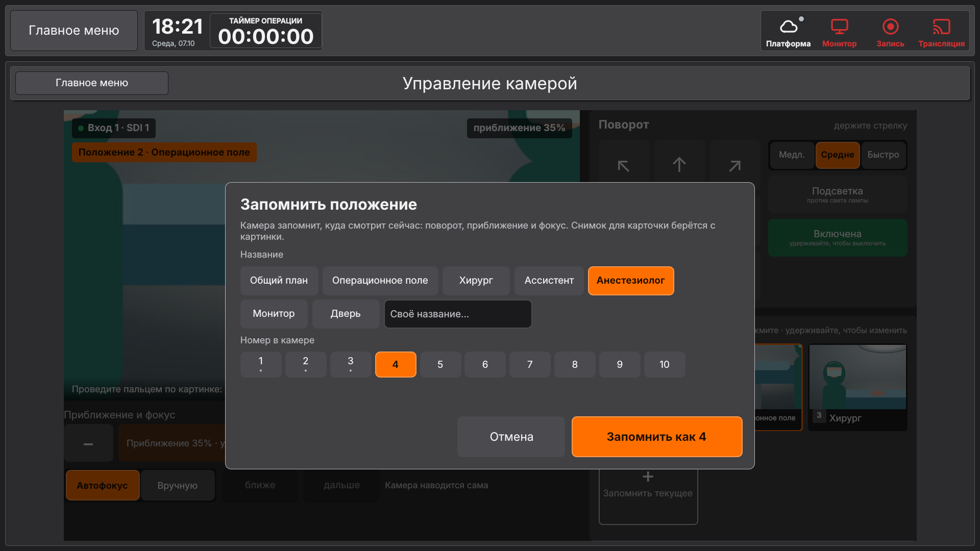980x551 pixels.
Task: Click the ближе focus button
Action: [260, 485]
